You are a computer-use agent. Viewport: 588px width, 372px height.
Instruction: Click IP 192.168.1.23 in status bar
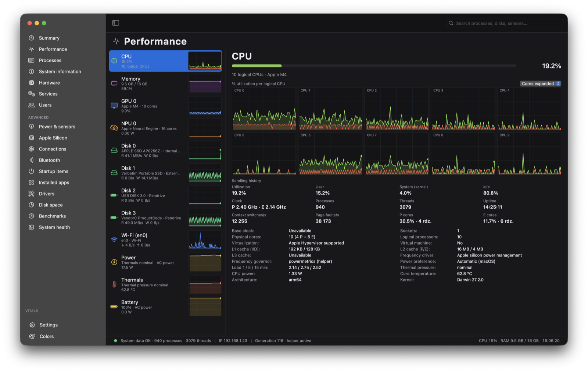[x=233, y=341]
